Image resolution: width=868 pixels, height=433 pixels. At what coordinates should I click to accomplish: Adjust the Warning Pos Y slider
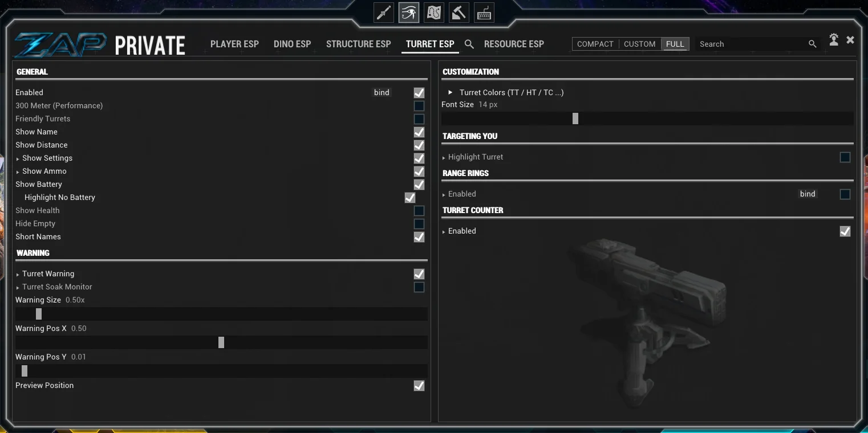(x=221, y=371)
